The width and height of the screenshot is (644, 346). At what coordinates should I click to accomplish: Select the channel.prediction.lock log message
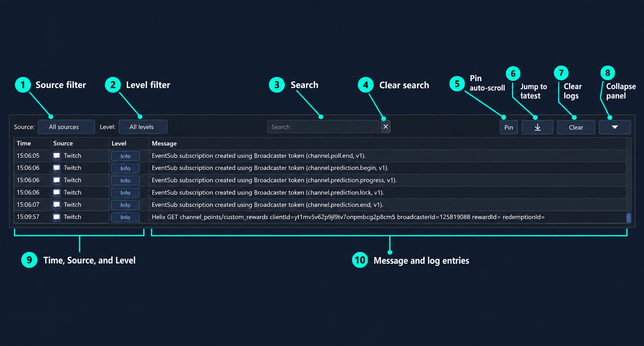point(268,193)
